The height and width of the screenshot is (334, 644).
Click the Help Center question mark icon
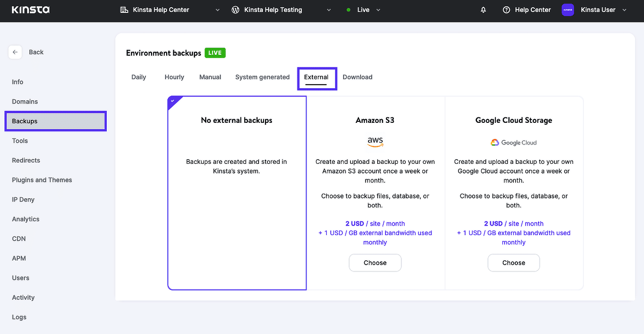(x=506, y=10)
